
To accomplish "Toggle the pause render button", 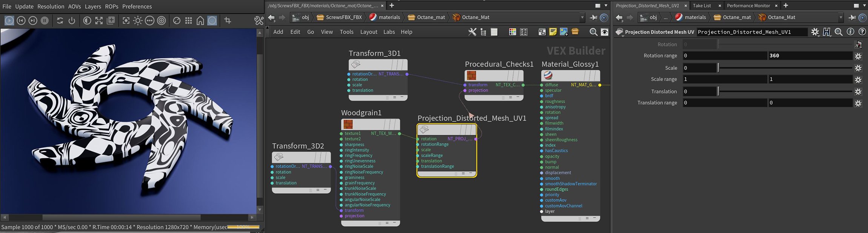I will tap(45, 20).
